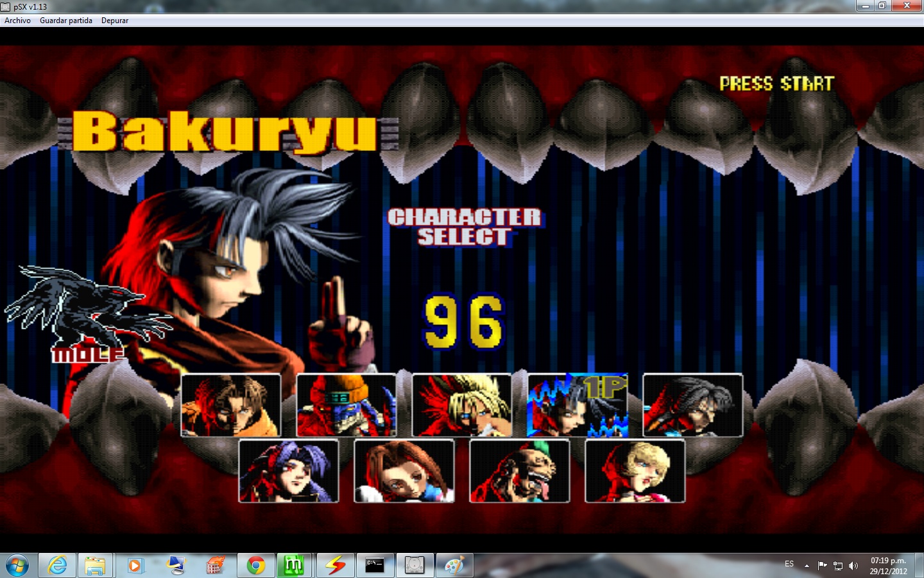924x578 pixels.
Task: Select the blonde girl in red hood
Action: tap(635, 471)
